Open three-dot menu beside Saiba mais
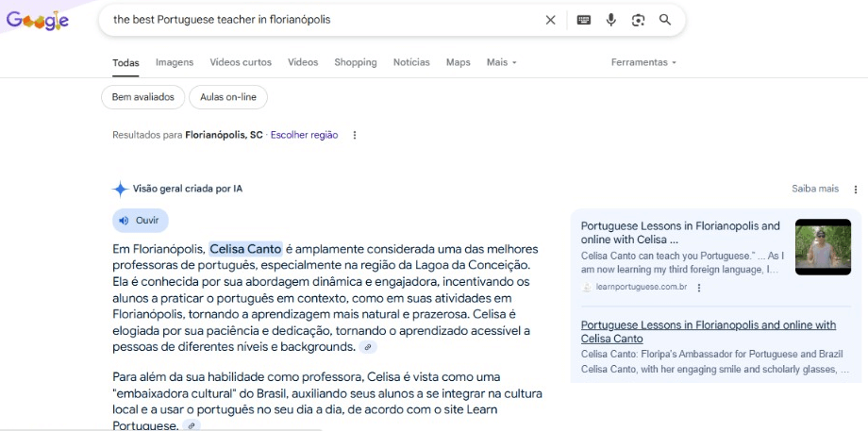This screenshot has width=868, height=431. click(856, 189)
